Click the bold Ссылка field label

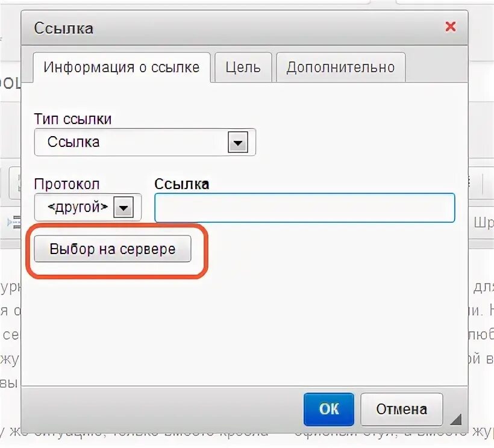coord(182,184)
